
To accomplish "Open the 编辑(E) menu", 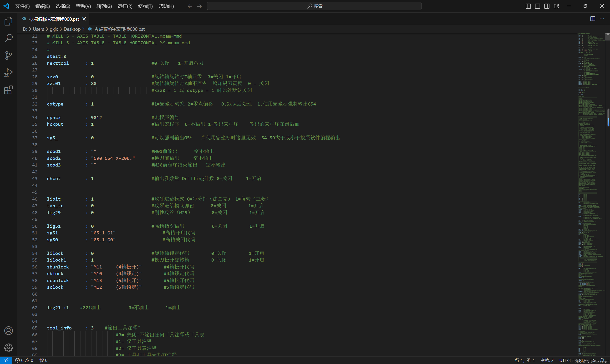I will [42, 6].
